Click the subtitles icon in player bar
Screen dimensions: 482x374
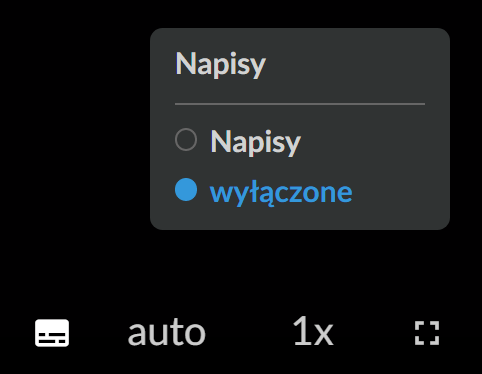click(52, 333)
